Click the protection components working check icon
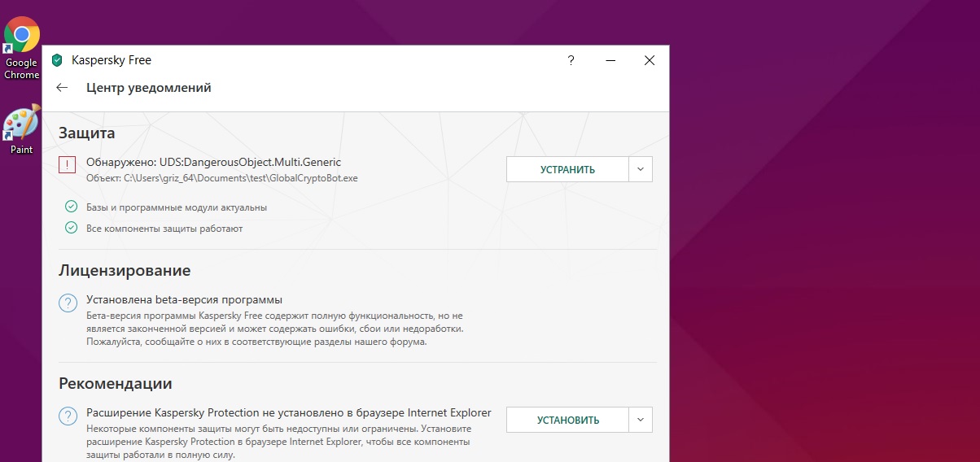 pos(71,228)
